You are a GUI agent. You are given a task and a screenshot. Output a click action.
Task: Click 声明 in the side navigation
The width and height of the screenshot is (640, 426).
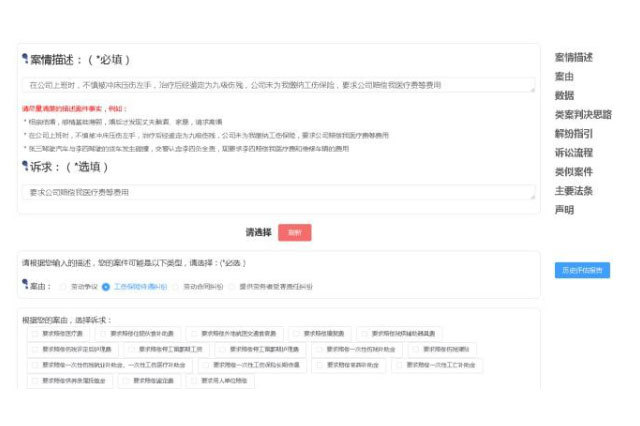(x=564, y=210)
